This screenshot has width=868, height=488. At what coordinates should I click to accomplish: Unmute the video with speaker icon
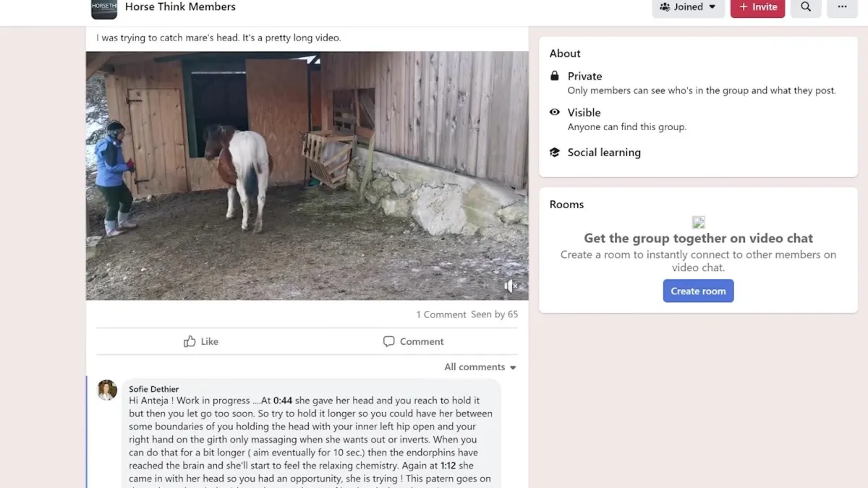(511, 286)
